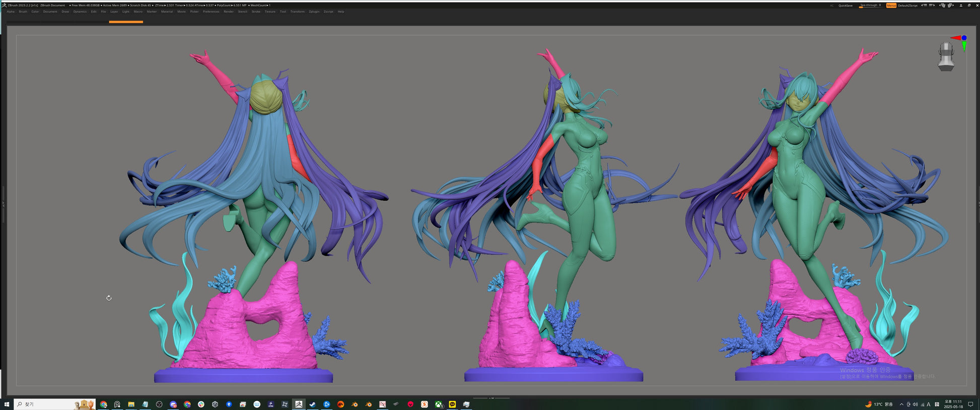Expand the right tray divider
This screenshot has width=980, height=410.
pos(978,204)
